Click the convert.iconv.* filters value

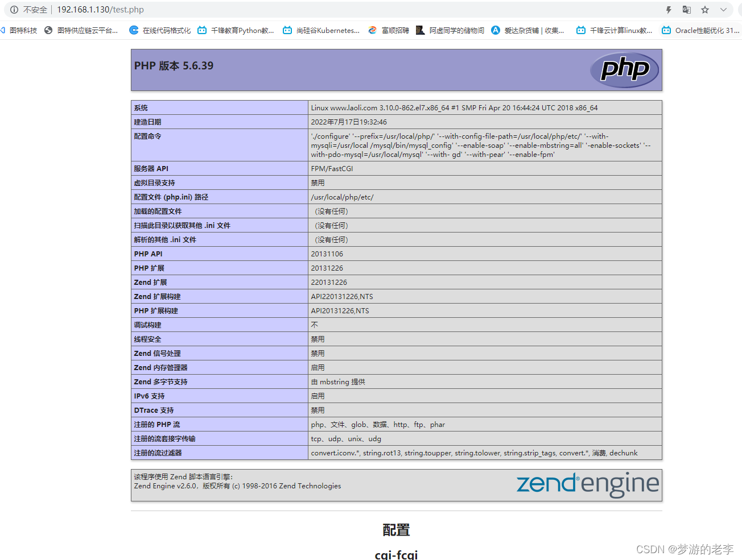point(474,453)
